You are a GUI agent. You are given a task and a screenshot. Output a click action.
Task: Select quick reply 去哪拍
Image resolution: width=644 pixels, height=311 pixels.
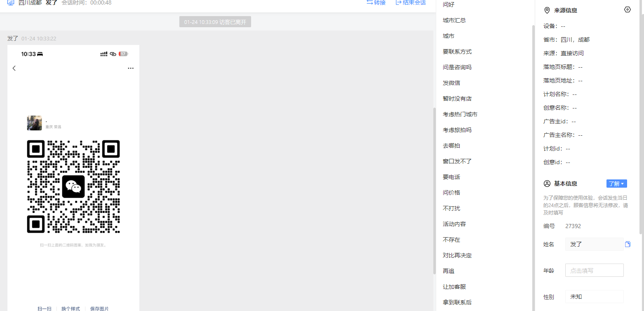[451, 146]
